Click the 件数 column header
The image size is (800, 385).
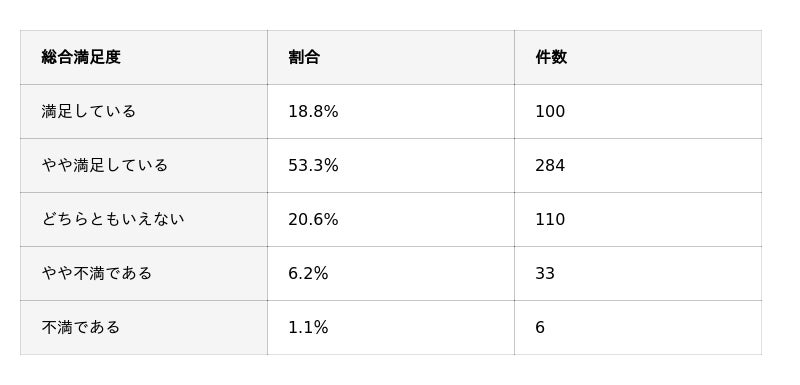pos(638,57)
